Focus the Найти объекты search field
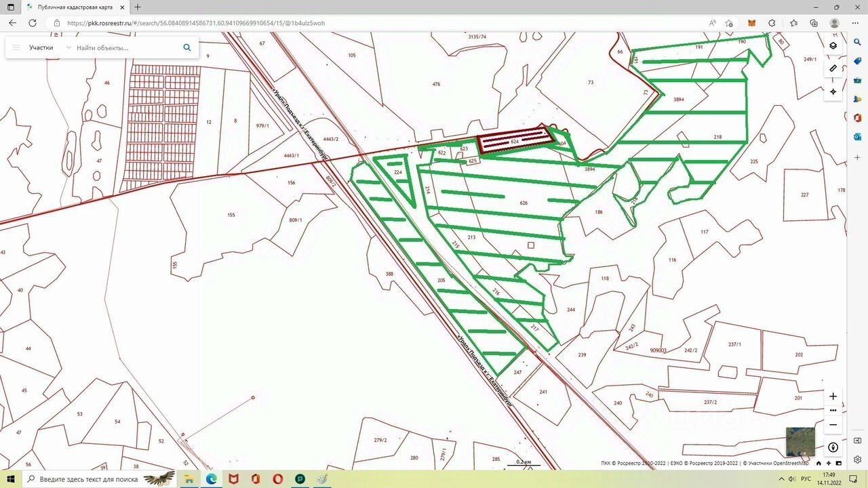This screenshot has width=868, height=488. pyautogui.click(x=127, y=48)
